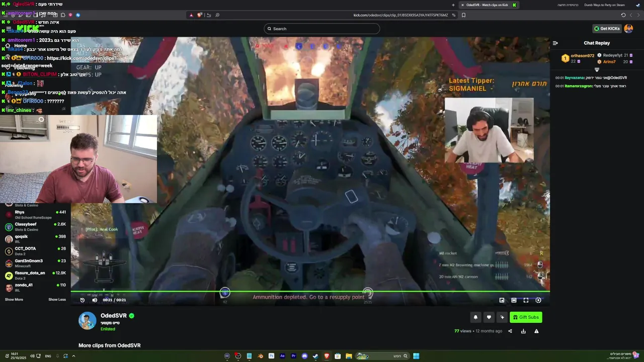Open After Effects from the taskbar

[282, 356]
